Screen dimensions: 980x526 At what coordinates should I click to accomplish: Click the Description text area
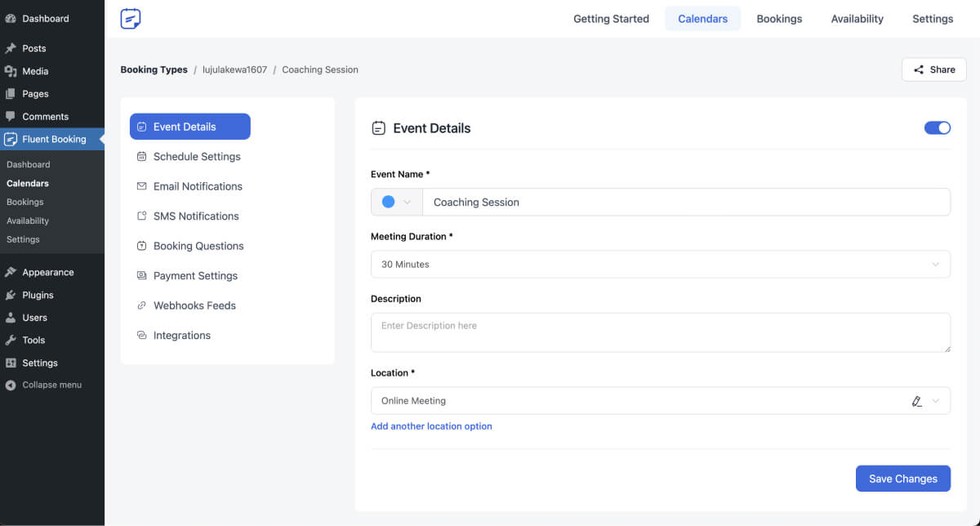661,332
